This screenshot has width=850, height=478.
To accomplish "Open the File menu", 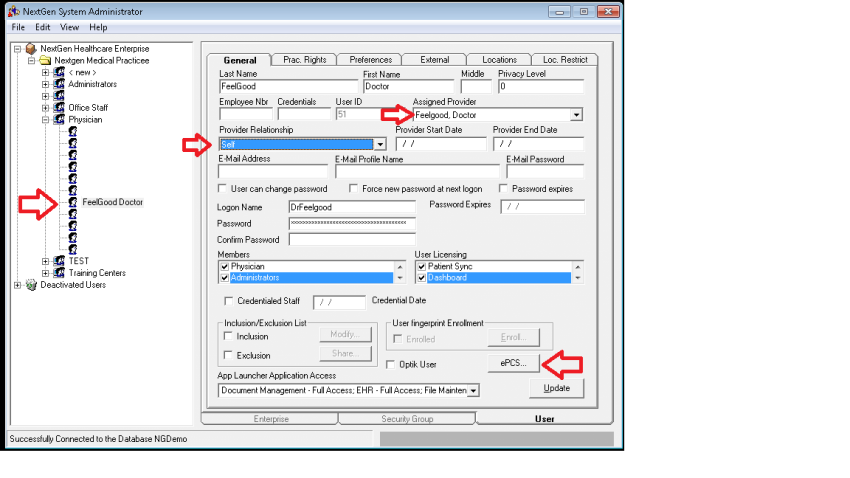I will coord(18,27).
